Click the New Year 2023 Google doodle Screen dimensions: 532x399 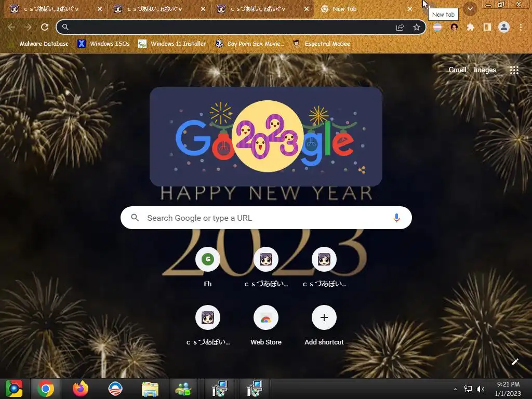pyautogui.click(x=266, y=137)
